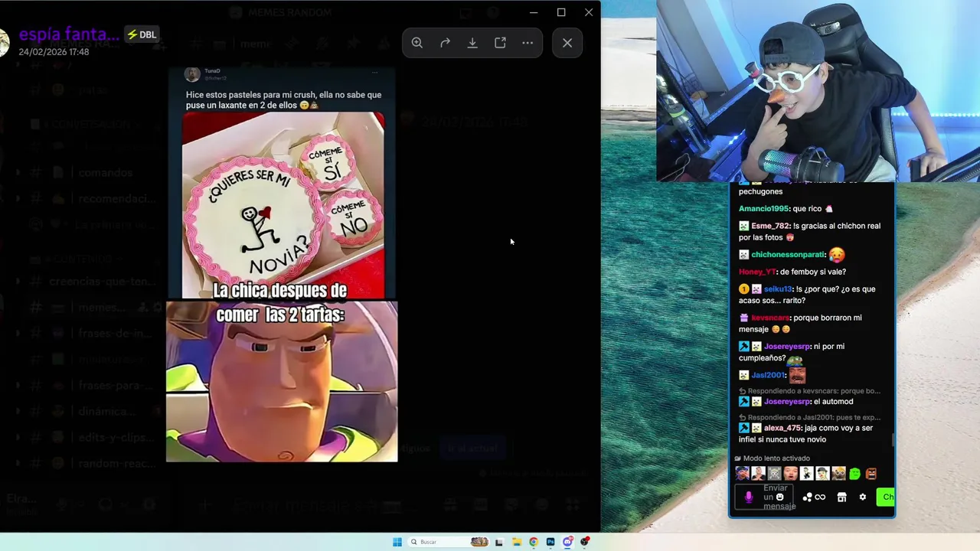Select the man crossing arms emote

coord(758,474)
